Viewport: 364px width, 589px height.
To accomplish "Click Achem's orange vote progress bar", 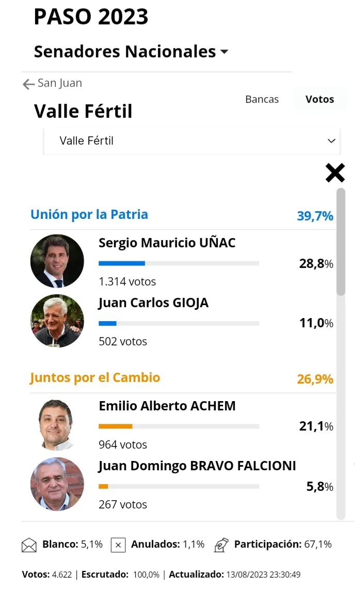I will tap(179, 426).
